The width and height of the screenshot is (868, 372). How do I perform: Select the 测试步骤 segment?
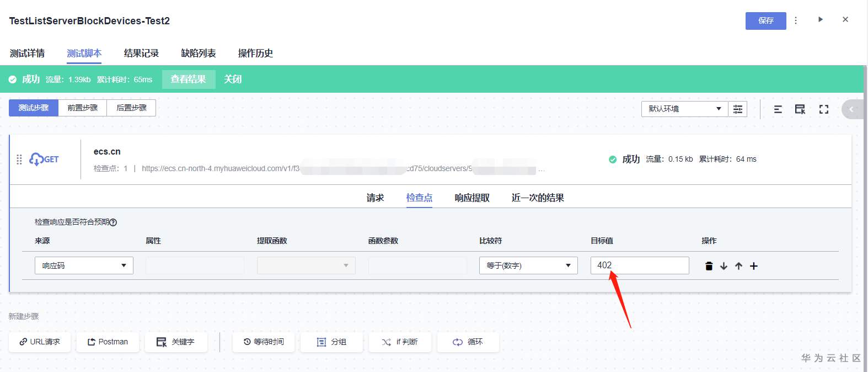tap(34, 108)
